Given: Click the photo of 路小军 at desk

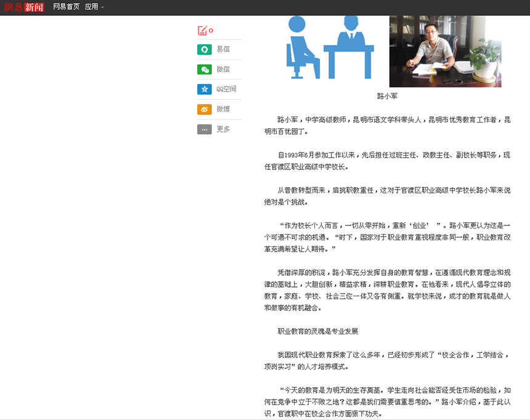Looking at the screenshot, I should (x=445, y=51).
